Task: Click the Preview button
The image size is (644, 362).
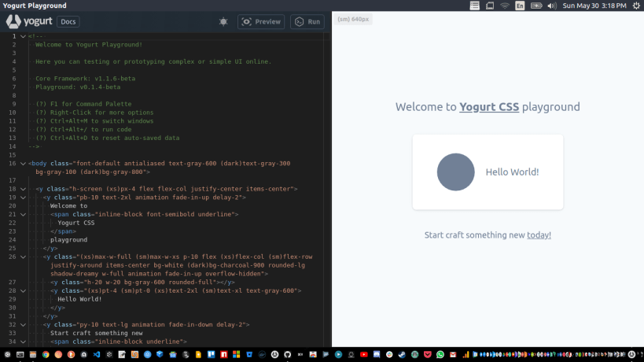Action: [261, 22]
